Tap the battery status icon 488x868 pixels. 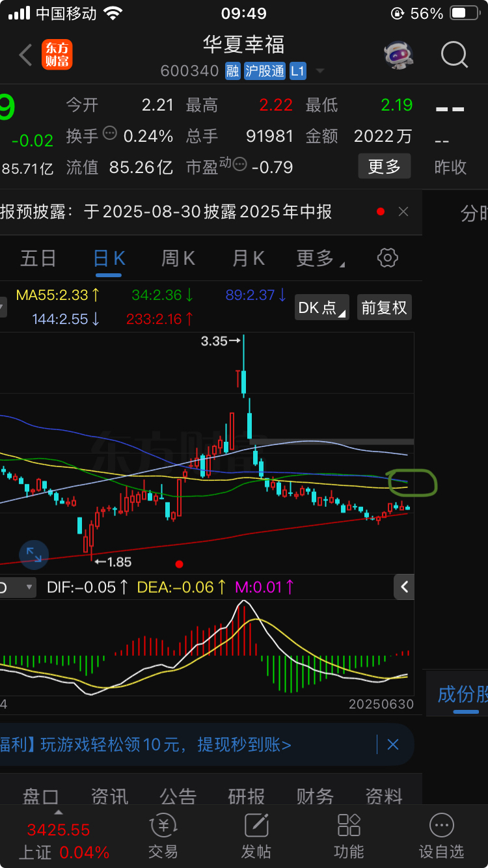pos(466,13)
